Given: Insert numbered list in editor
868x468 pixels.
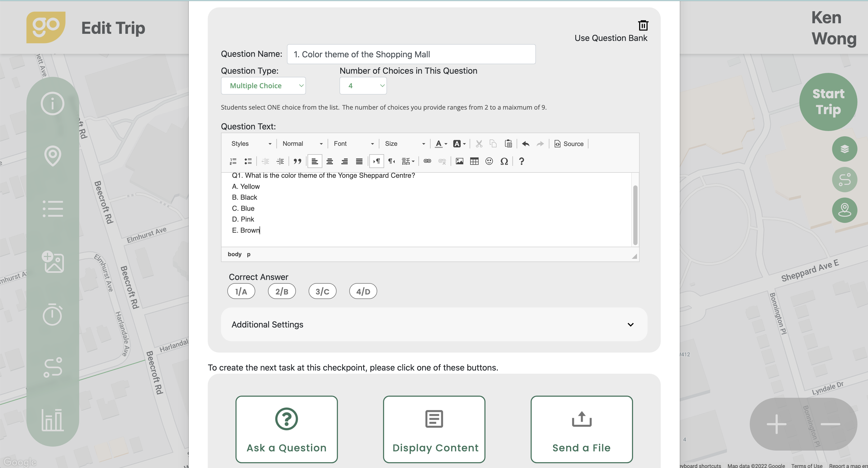Looking at the screenshot, I should click(x=233, y=161).
